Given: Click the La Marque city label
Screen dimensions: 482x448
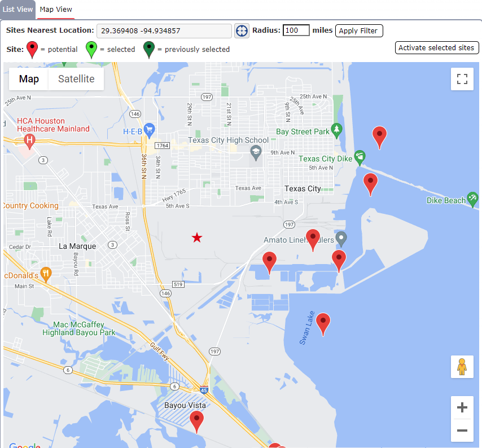Looking at the screenshot, I should pos(77,246).
